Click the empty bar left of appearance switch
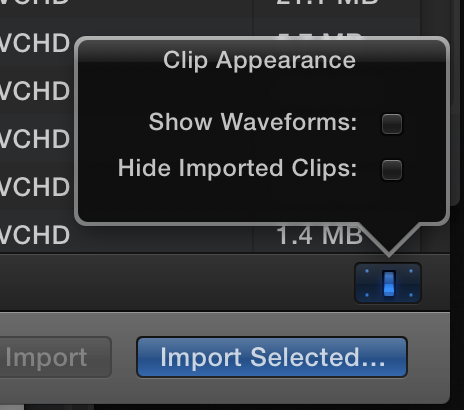Screen dimensions: 464x410 click(177, 283)
